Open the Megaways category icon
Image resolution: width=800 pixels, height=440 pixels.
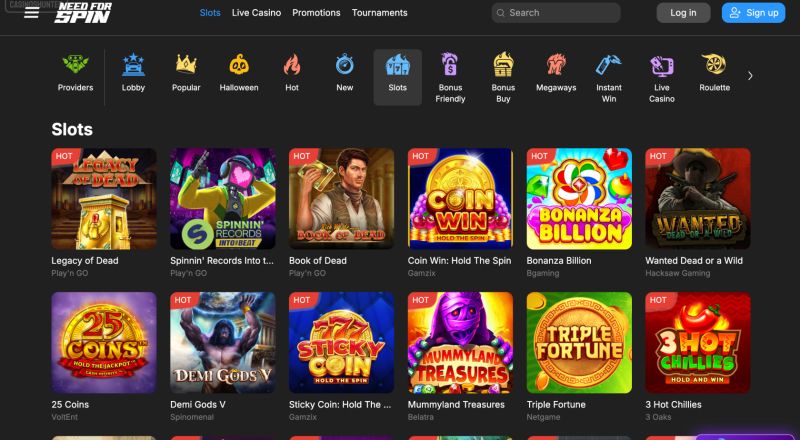point(556,66)
